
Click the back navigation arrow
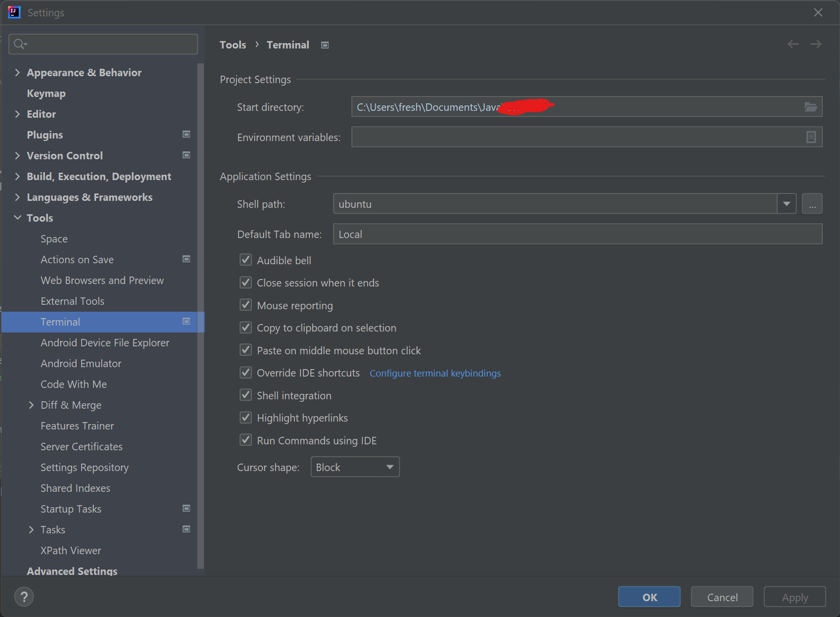coord(792,44)
